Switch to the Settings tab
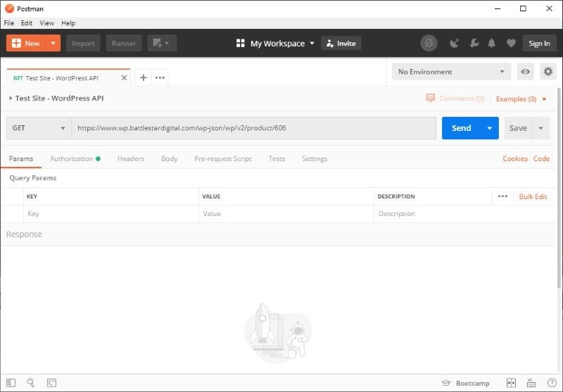The image size is (563, 392). tap(315, 158)
